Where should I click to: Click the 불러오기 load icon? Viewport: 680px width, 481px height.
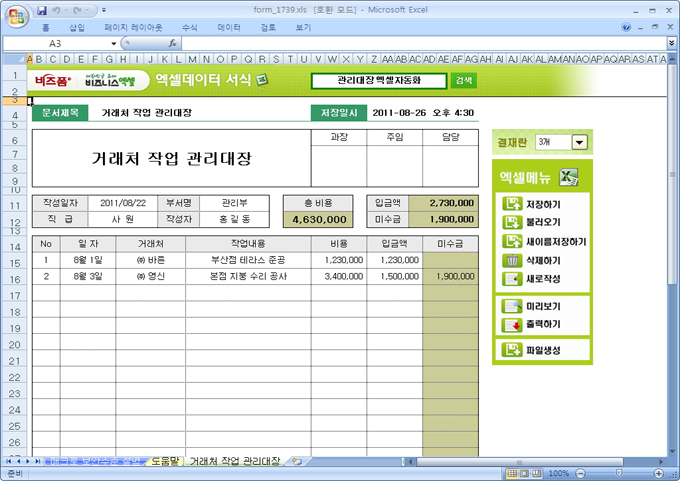pos(512,222)
